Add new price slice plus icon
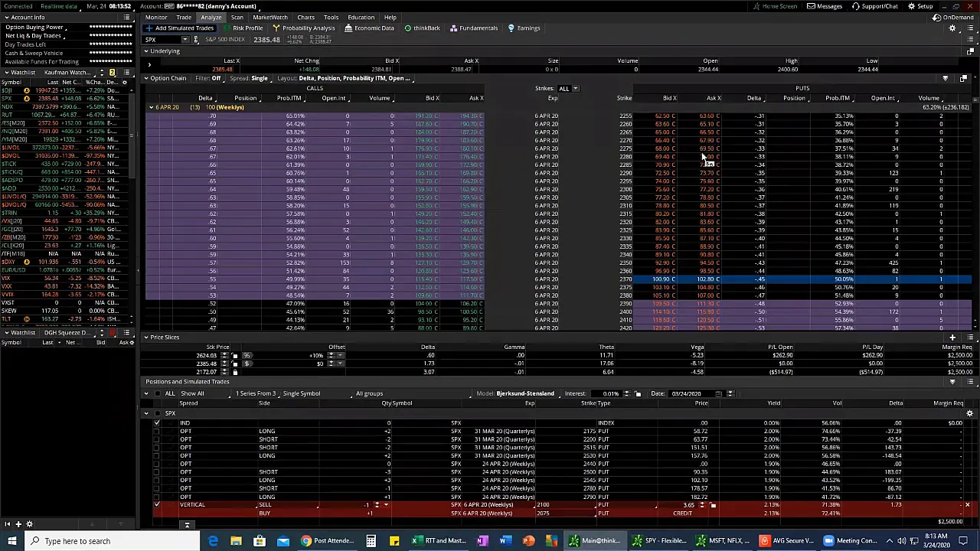This screenshot has height=551, width=980. click(x=952, y=337)
